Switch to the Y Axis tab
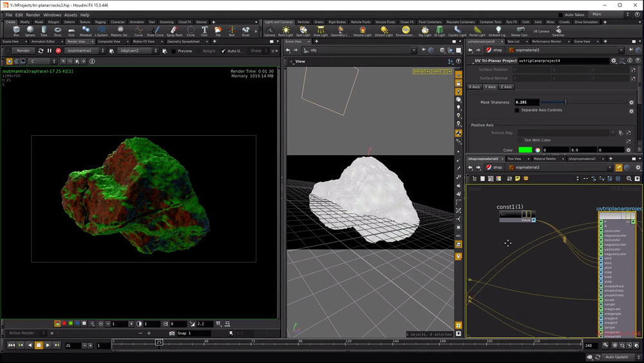644x363 pixels. pos(490,87)
